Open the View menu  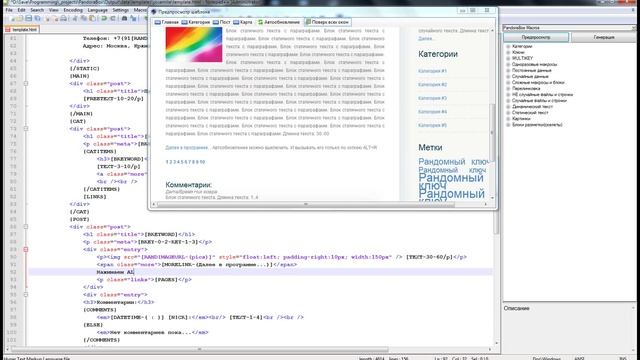point(53,10)
